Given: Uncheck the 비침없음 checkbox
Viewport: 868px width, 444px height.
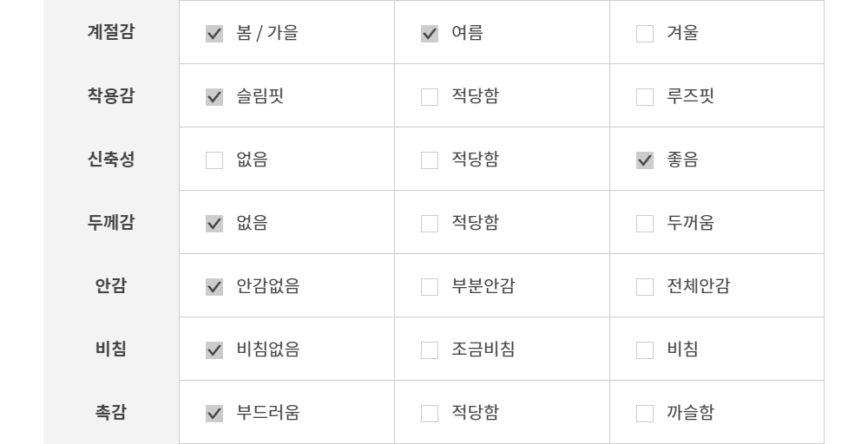Looking at the screenshot, I should point(214,350).
